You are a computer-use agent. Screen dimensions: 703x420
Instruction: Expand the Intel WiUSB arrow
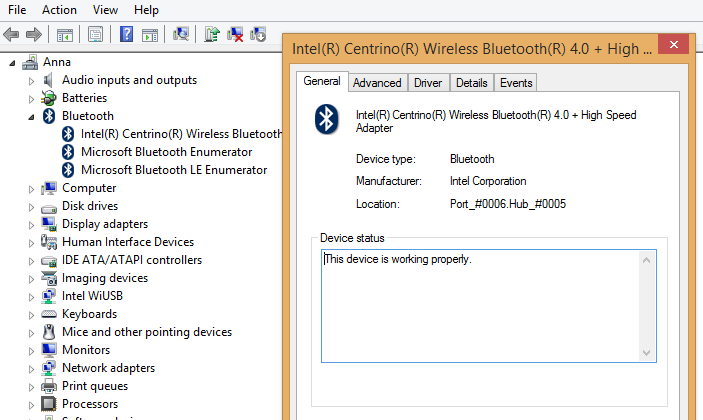tap(31, 297)
